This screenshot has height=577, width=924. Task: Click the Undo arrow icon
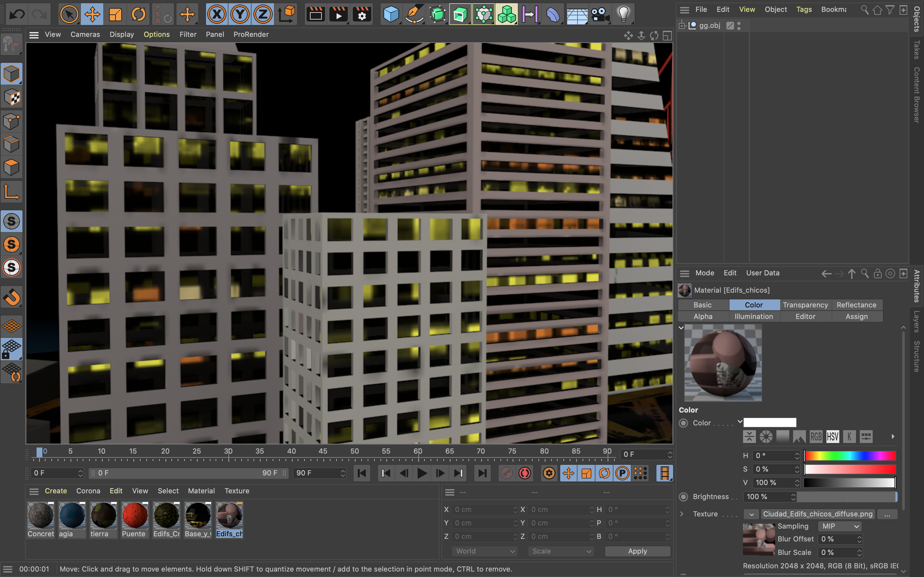pos(17,14)
